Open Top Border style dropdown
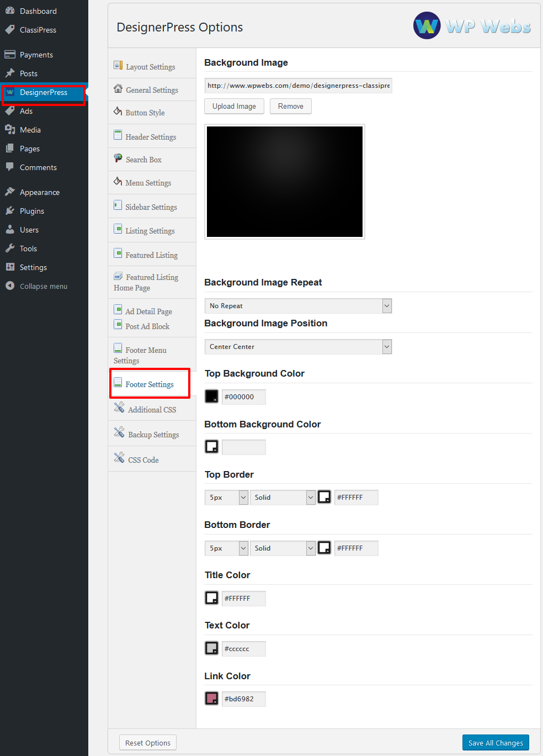 click(283, 498)
